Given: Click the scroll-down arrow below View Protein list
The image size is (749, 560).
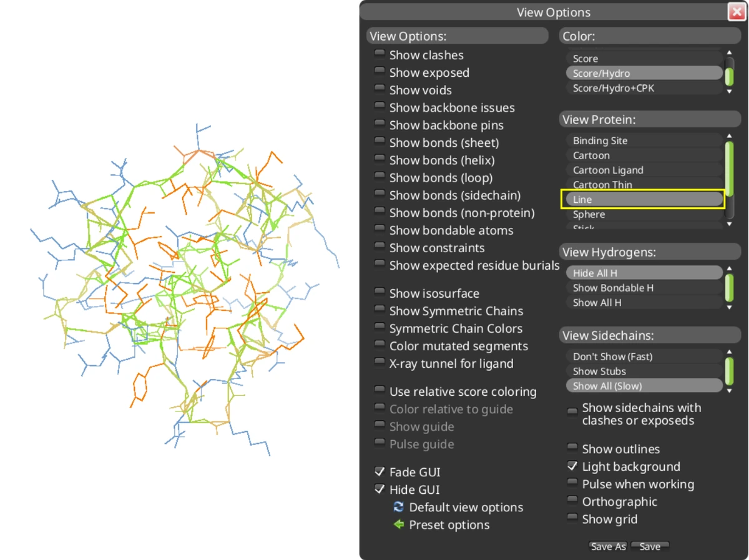Looking at the screenshot, I should [x=728, y=224].
